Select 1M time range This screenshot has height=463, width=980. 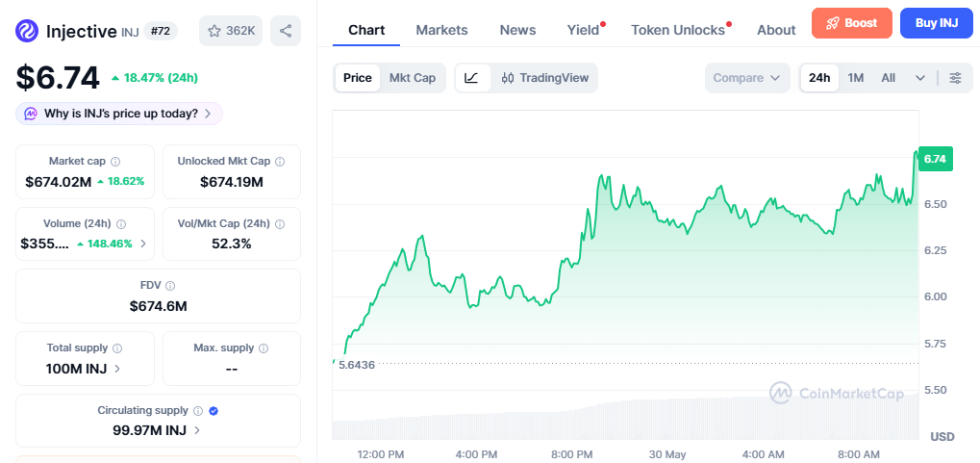[x=856, y=78]
